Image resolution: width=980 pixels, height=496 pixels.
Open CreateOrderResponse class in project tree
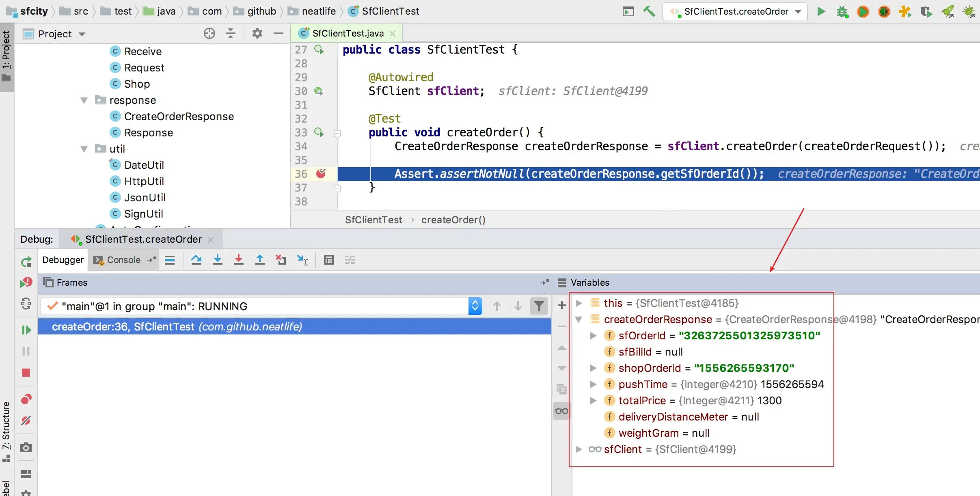(179, 116)
